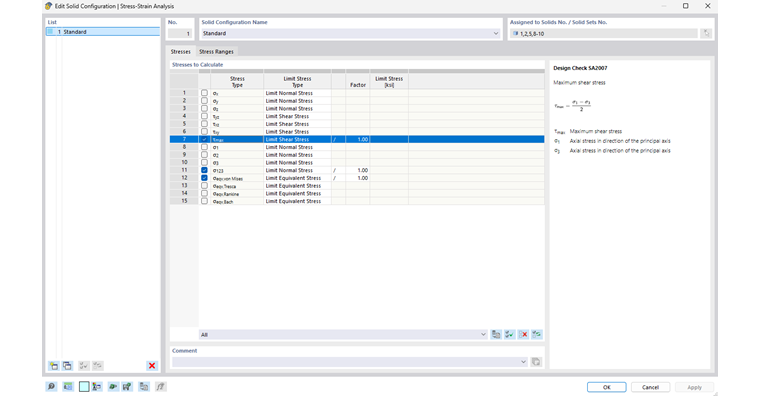Screen dimensions: 760x396
Task: Maximize the Edit Solid Configuration dialog
Action: (685, 6)
